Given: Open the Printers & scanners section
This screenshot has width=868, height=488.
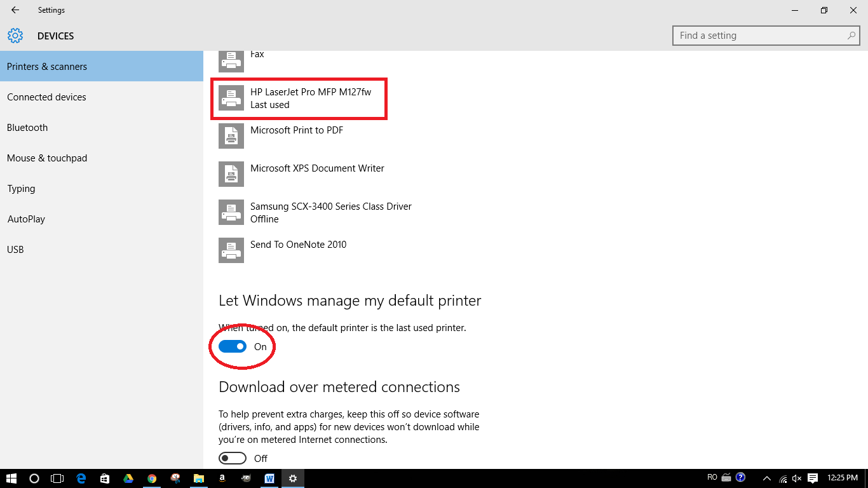Looking at the screenshot, I should click(102, 66).
